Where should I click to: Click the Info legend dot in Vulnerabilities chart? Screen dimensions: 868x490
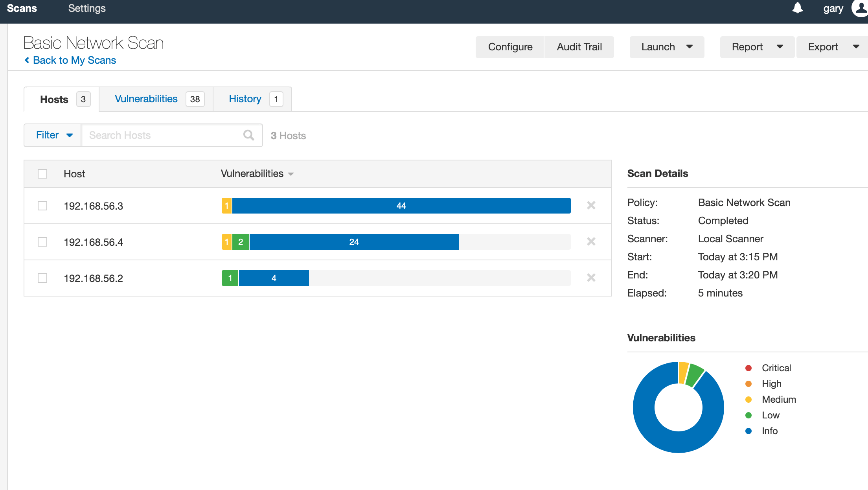click(x=748, y=431)
